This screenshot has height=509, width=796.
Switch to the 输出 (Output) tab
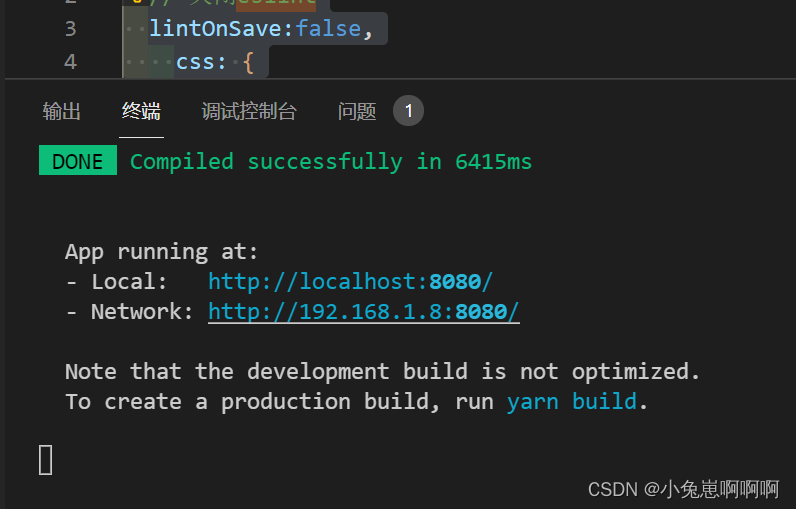click(x=62, y=111)
